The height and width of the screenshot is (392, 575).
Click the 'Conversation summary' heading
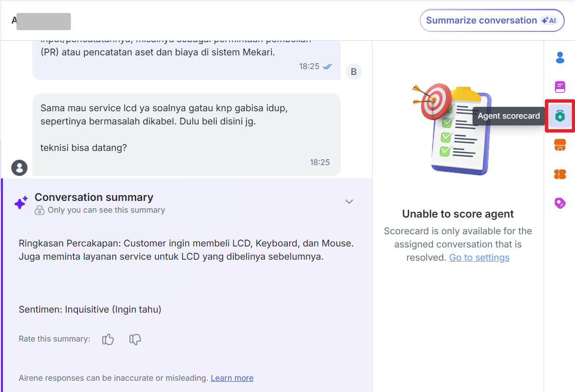94,197
